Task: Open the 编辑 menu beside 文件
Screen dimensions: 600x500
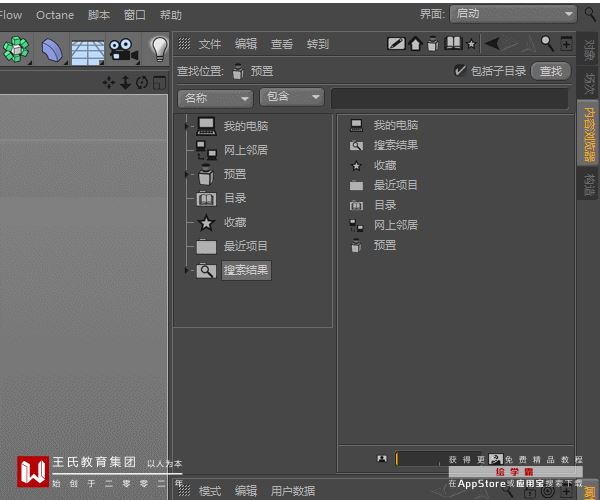Action: click(x=246, y=44)
